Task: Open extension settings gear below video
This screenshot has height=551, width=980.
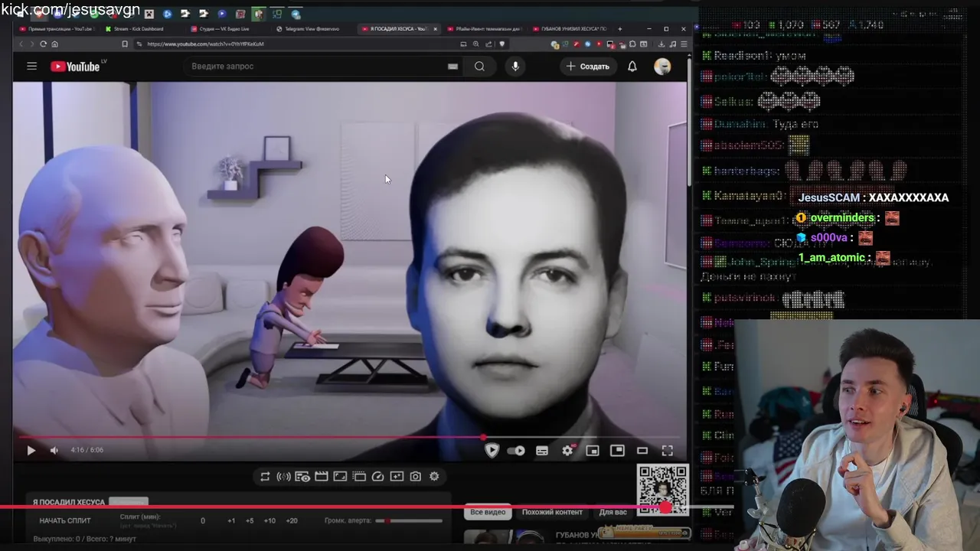Action: tap(434, 476)
